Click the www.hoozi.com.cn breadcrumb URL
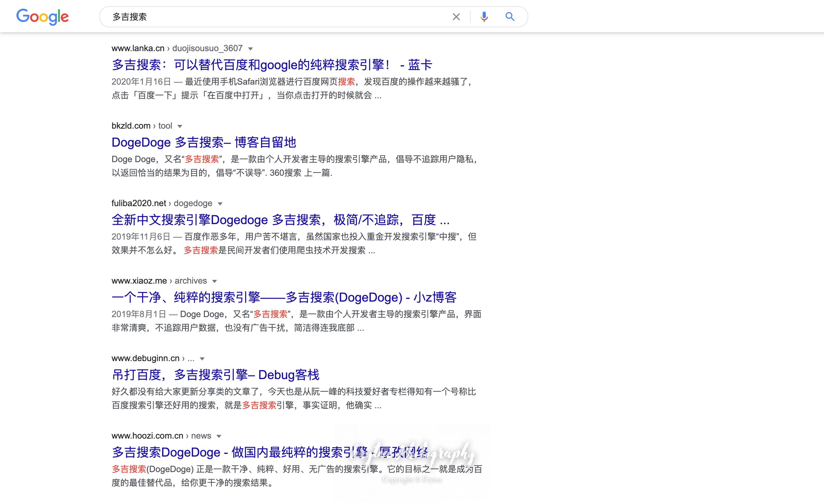 147,436
